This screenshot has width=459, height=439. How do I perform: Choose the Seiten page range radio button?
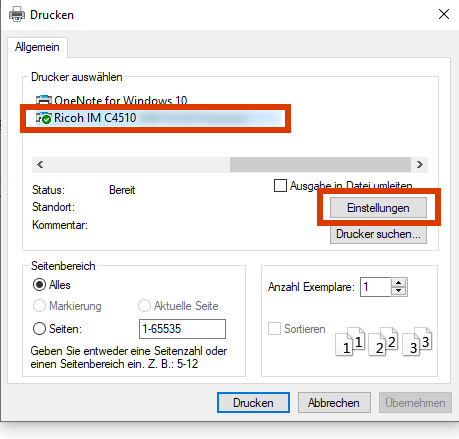(39, 329)
